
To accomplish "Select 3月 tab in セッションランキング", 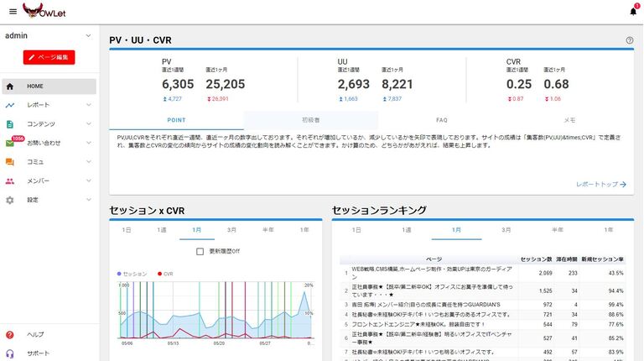I will coord(506,229).
